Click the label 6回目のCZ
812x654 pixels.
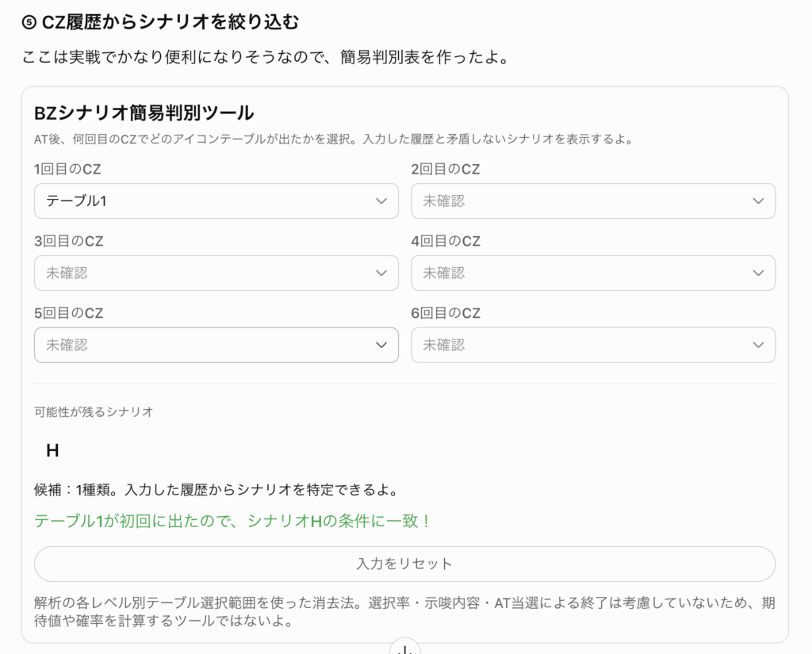pos(446,313)
